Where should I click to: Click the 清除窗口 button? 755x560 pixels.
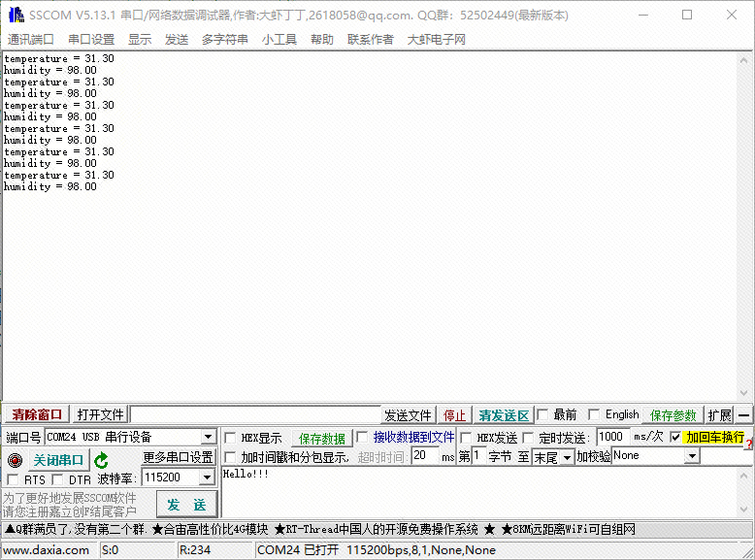(37, 414)
